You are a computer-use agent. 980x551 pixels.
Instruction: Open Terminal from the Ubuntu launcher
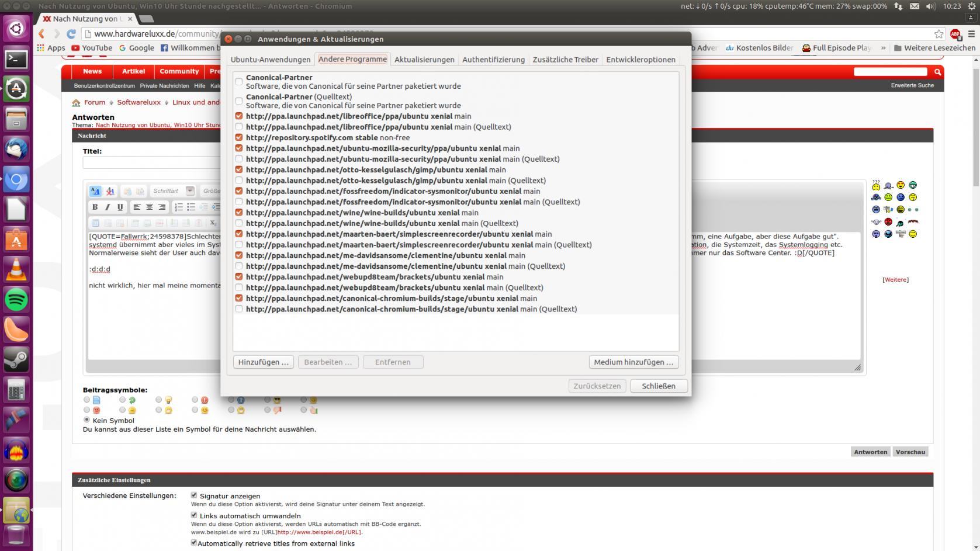(16, 59)
